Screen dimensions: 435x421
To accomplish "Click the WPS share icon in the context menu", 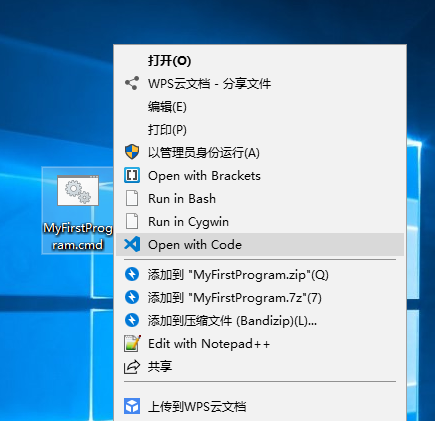I will click(x=132, y=83).
